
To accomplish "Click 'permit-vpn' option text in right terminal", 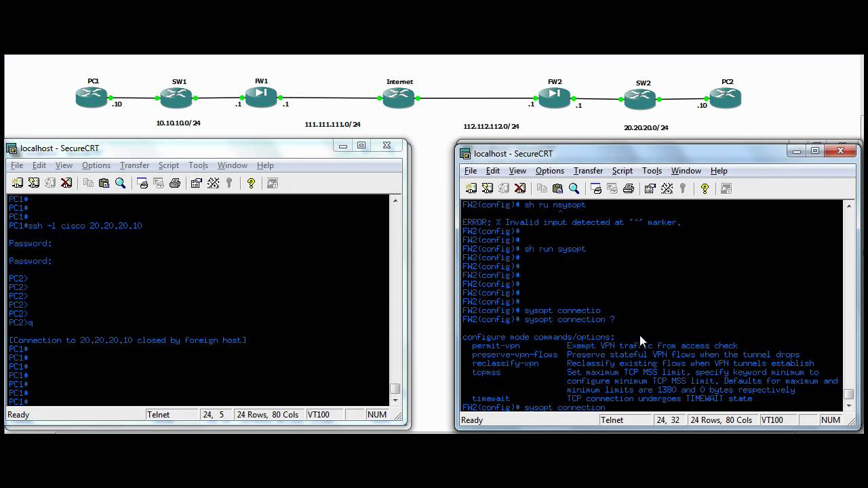I will 496,346.
